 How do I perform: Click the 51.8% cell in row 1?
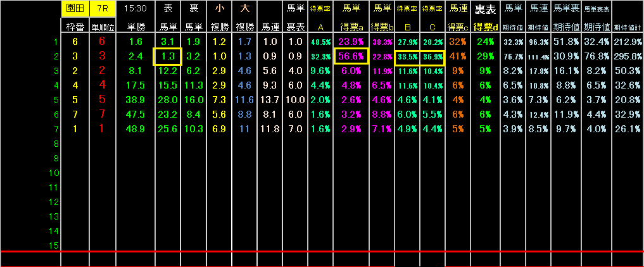(x=566, y=42)
